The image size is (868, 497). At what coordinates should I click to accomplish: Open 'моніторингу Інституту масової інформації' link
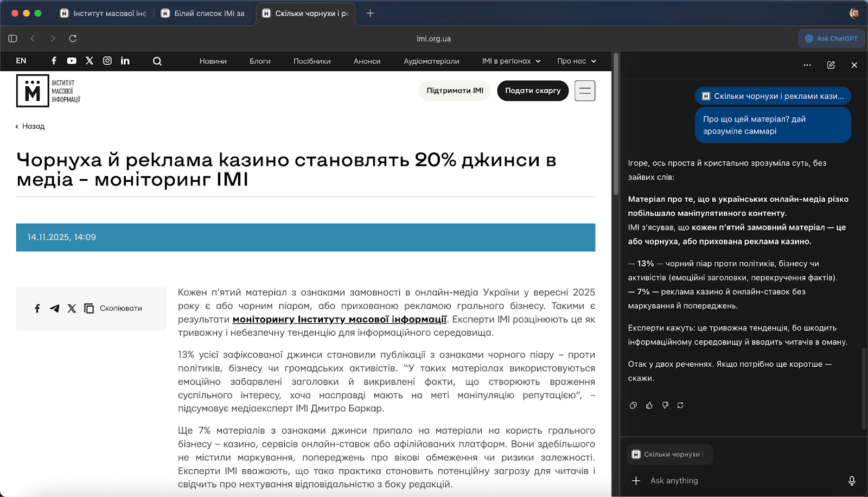coord(339,320)
